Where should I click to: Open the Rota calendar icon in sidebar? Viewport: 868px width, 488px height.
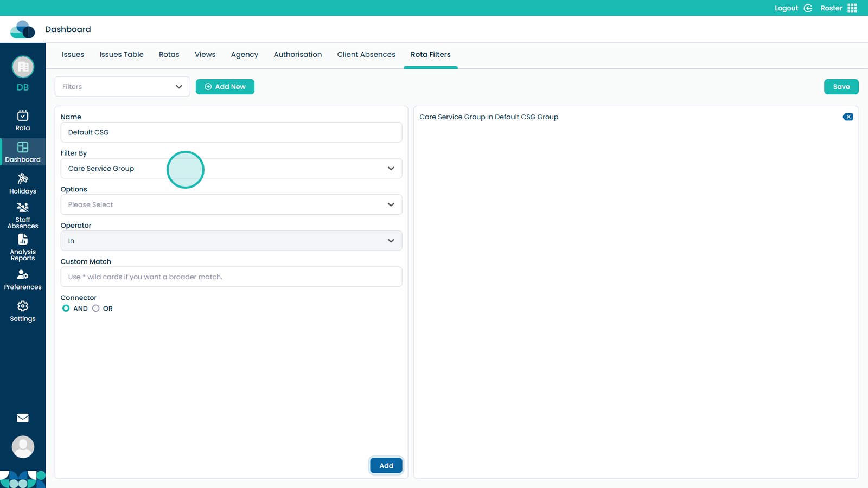coord(23,116)
